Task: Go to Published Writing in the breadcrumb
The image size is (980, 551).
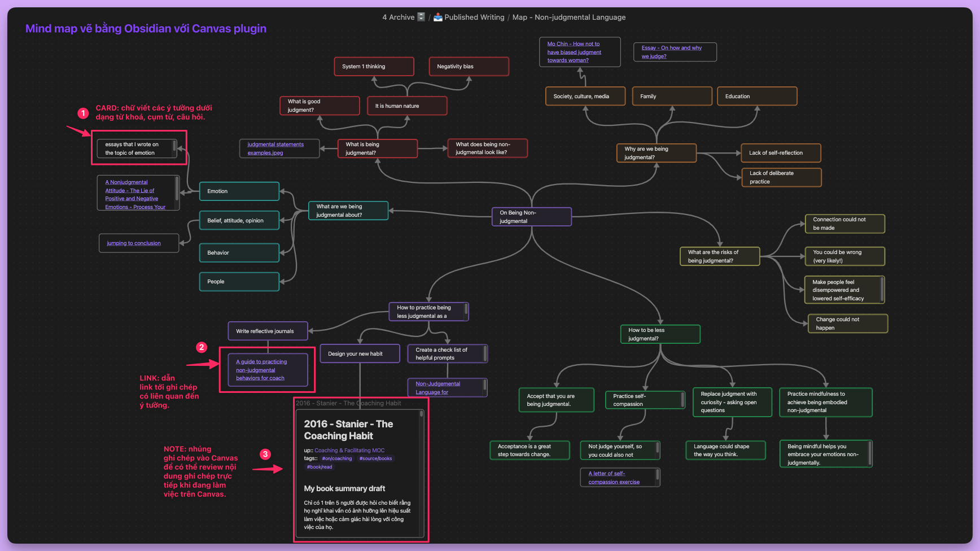Action: (474, 18)
